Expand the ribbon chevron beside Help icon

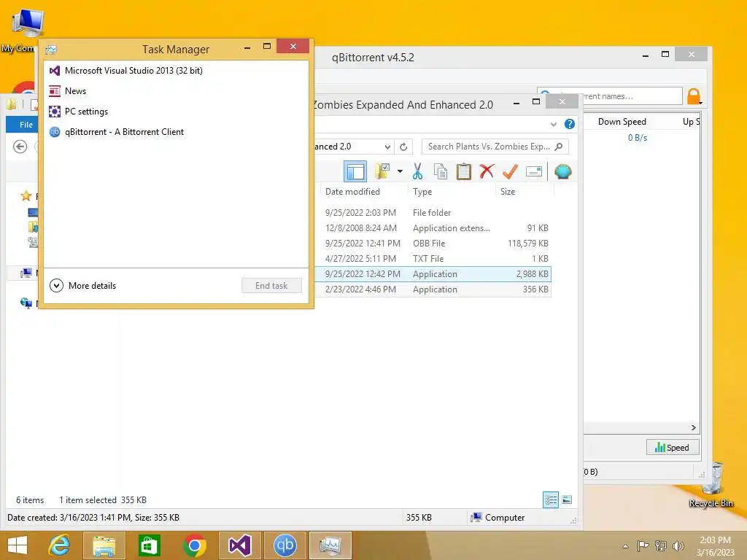554,124
